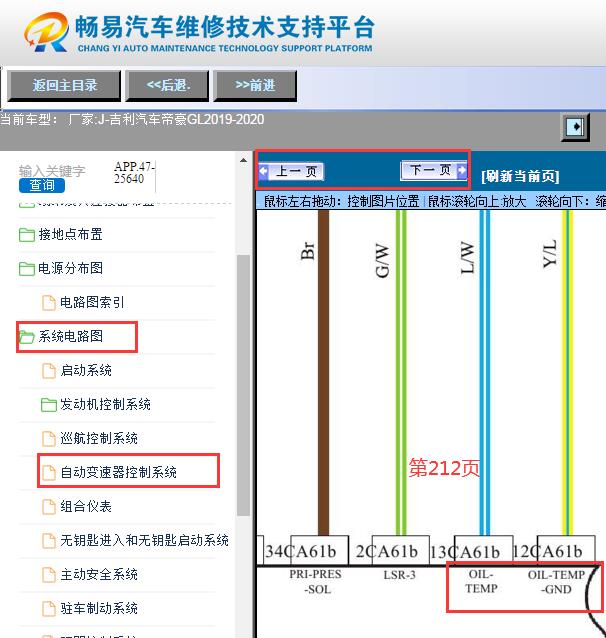The width and height of the screenshot is (606, 638).
Task: Click the OIL-TEMP-GND pin label
Action: point(556,582)
